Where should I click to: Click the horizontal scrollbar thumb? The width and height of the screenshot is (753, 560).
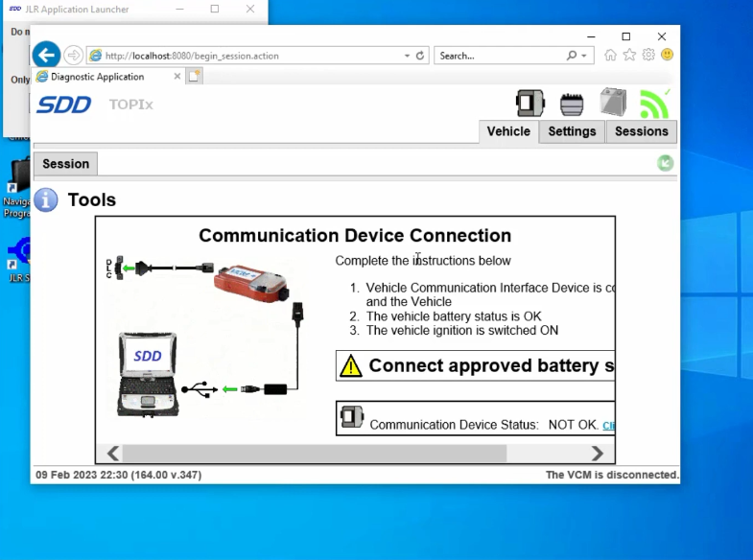(315, 453)
